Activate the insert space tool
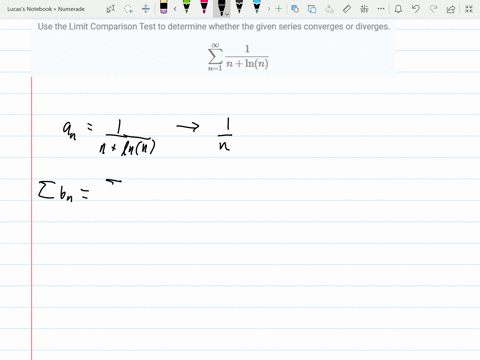 (x=146, y=9)
